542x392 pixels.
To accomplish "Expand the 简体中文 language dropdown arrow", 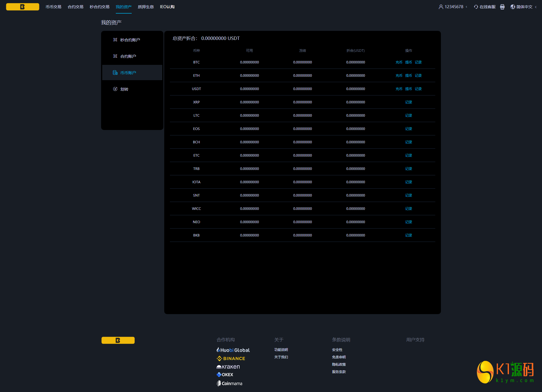I will click(x=536, y=7).
